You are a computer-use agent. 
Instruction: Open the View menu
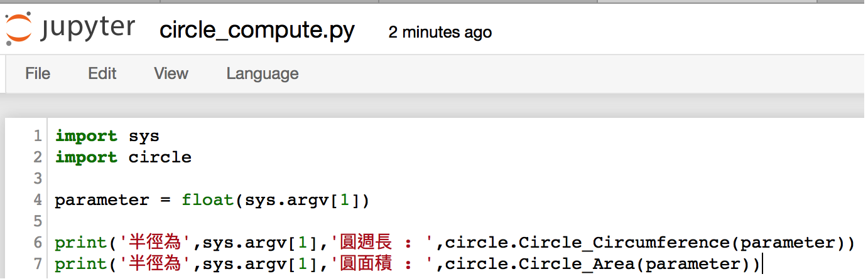point(171,73)
